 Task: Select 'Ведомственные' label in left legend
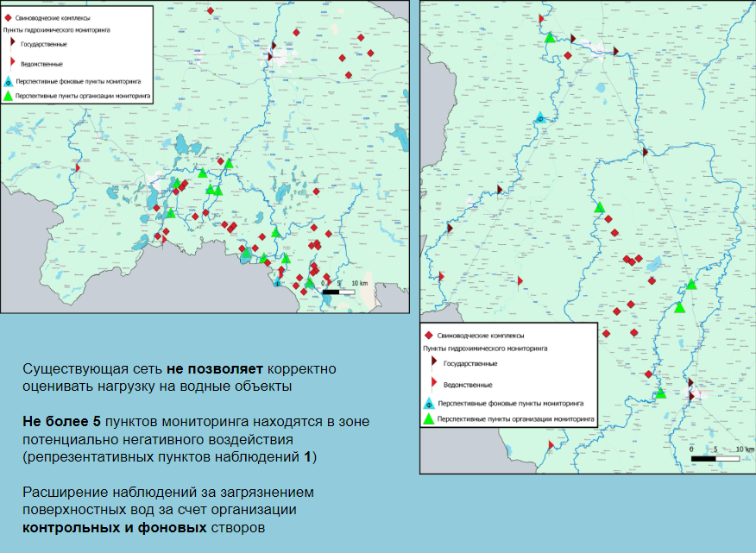pyautogui.click(x=41, y=64)
